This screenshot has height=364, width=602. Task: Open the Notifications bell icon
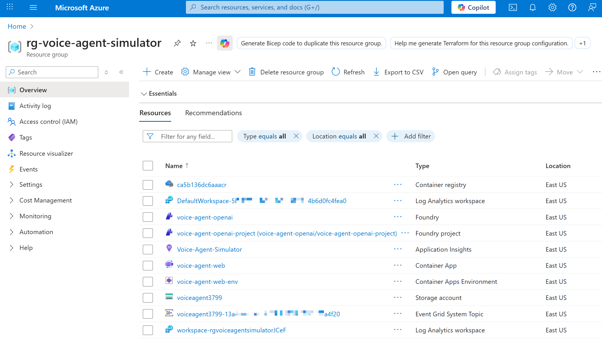point(532,7)
